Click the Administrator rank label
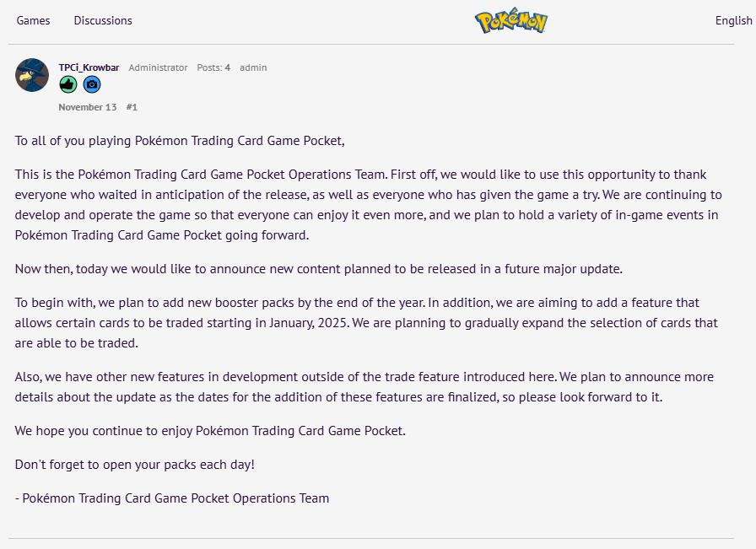 pos(158,67)
